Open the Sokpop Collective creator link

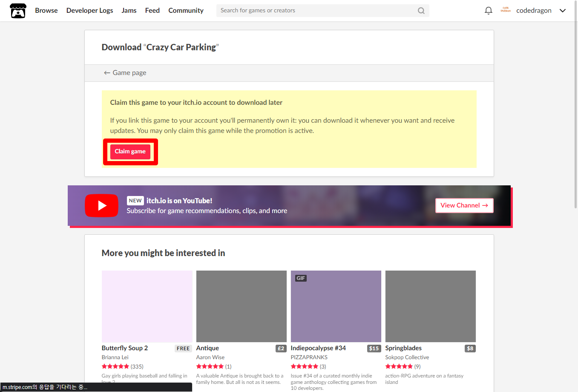pos(407,357)
